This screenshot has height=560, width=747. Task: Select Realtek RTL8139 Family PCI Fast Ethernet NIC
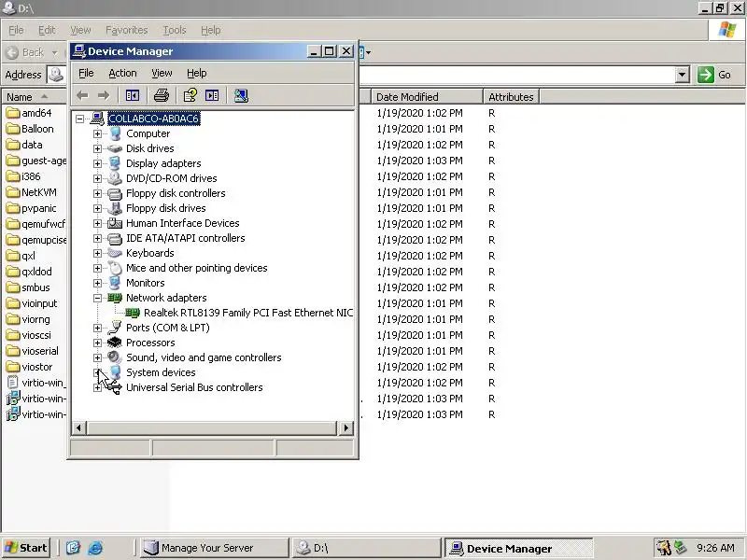[x=248, y=313]
